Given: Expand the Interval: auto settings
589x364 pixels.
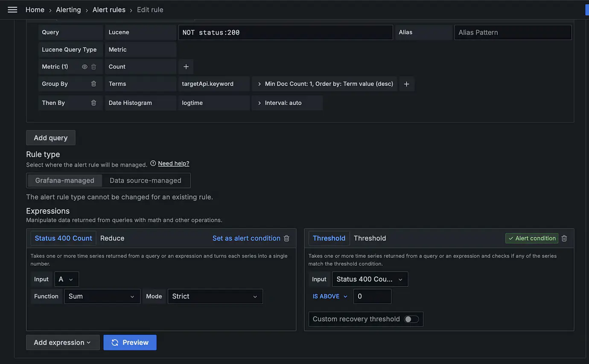Looking at the screenshot, I should (x=287, y=103).
